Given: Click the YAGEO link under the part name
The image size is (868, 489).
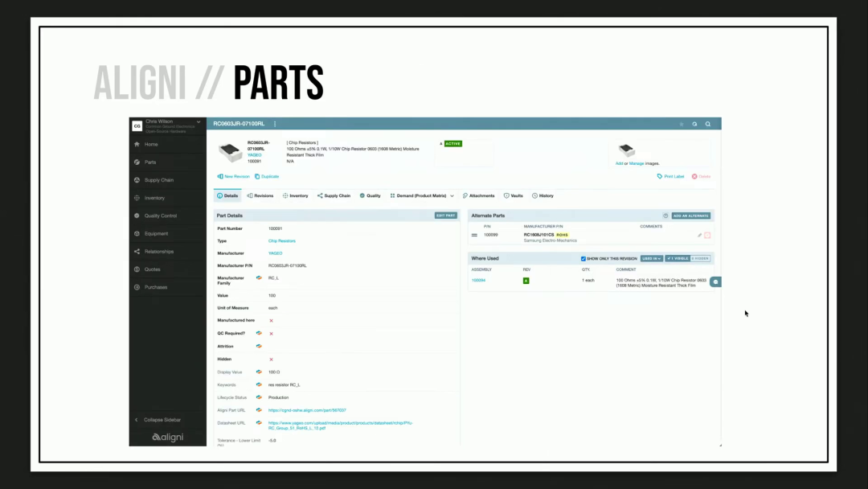Looking at the screenshot, I should pos(254,155).
